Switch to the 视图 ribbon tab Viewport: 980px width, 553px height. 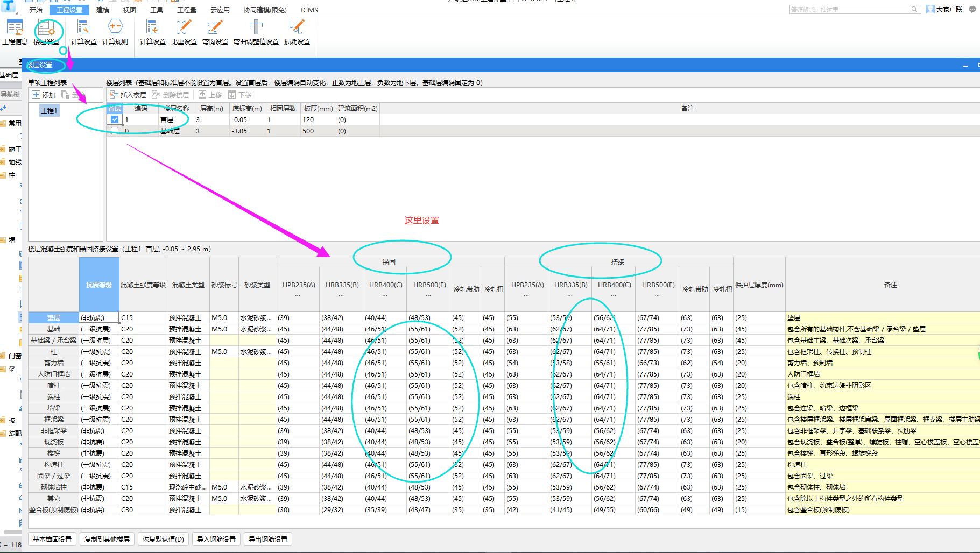click(x=130, y=10)
